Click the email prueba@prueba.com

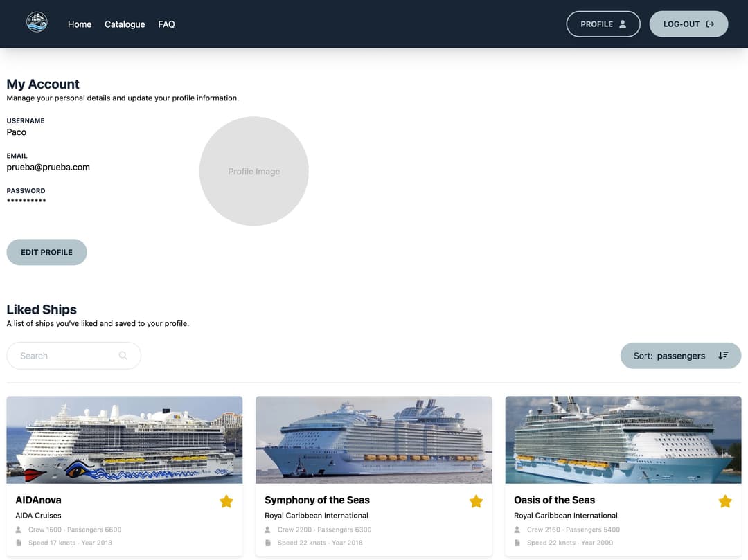coord(48,168)
